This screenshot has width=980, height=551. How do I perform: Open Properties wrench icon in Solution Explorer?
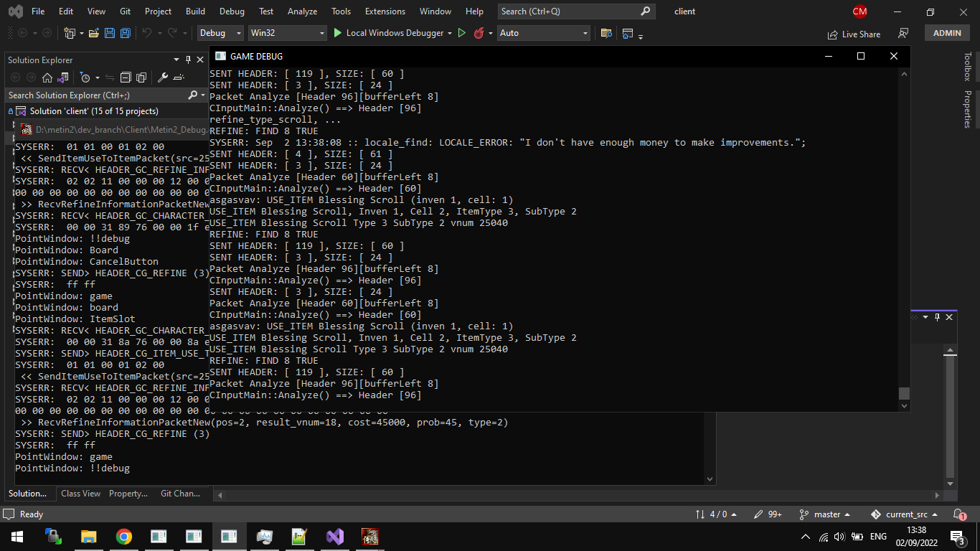[163, 77]
